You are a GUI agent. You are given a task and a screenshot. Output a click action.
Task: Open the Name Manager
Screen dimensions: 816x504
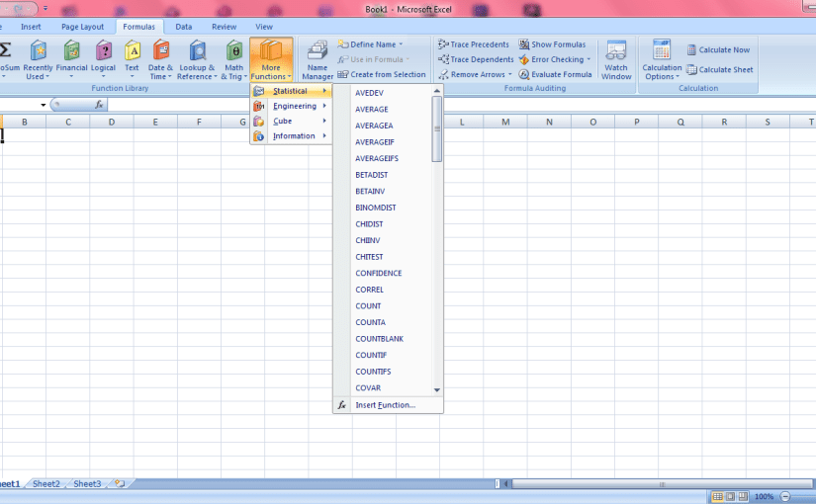coord(317,59)
